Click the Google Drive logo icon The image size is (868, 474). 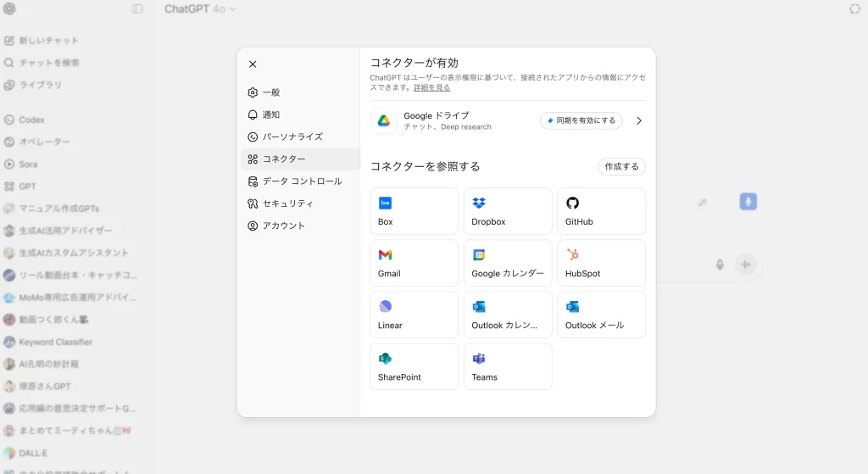[384, 120]
